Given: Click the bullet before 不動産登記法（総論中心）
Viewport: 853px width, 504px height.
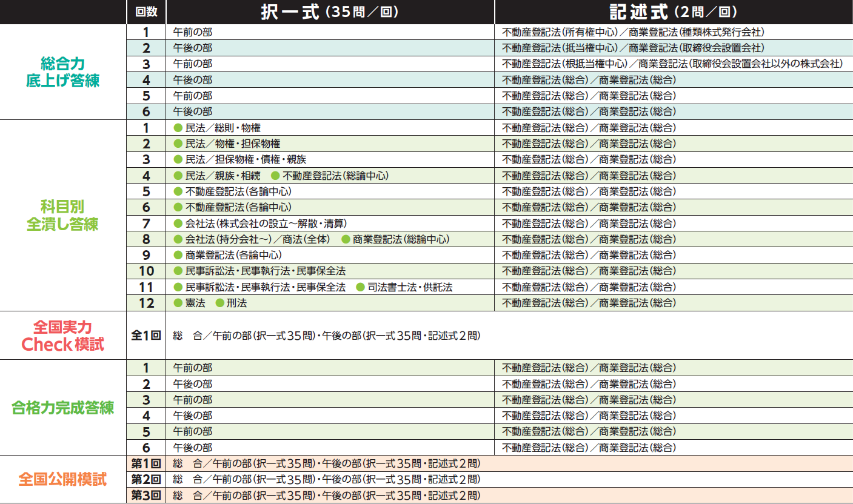Looking at the screenshot, I should tap(275, 176).
